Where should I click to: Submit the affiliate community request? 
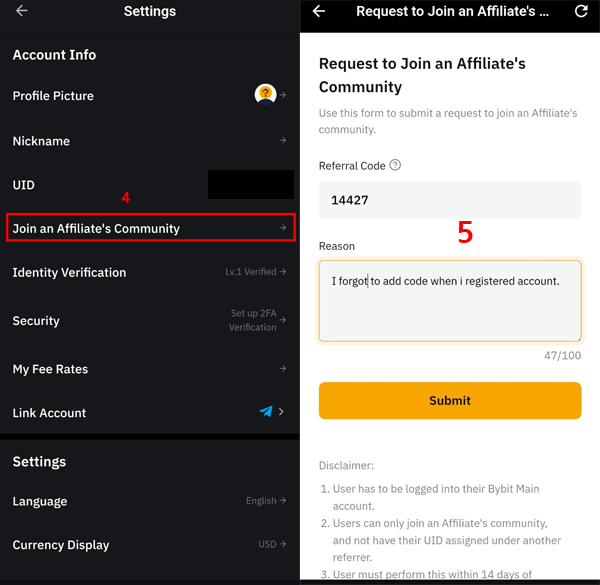coord(450,401)
